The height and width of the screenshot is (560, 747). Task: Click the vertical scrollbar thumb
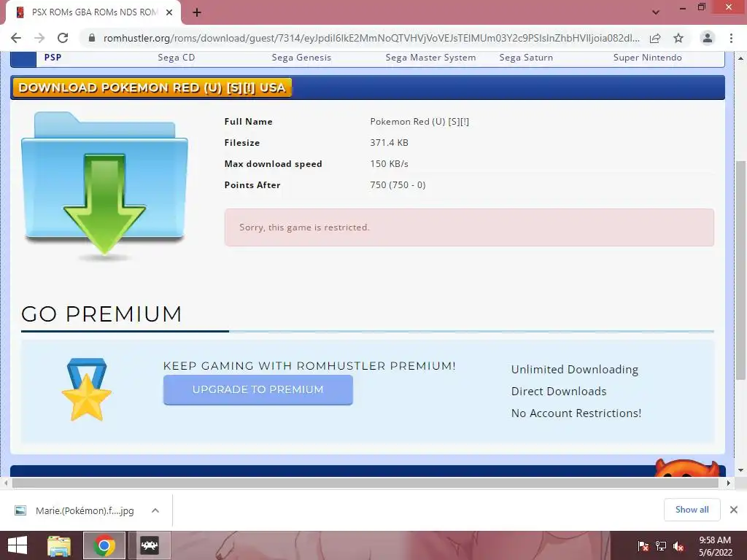point(740,270)
